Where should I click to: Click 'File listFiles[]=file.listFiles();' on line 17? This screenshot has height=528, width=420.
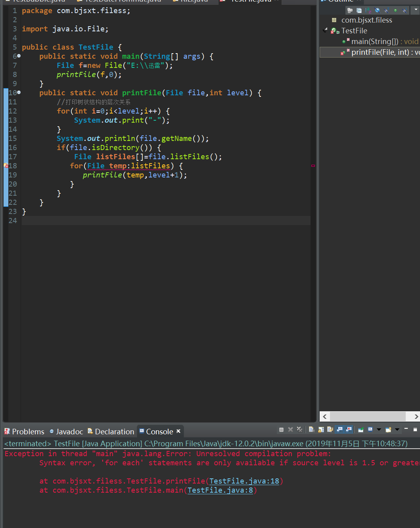coord(148,157)
